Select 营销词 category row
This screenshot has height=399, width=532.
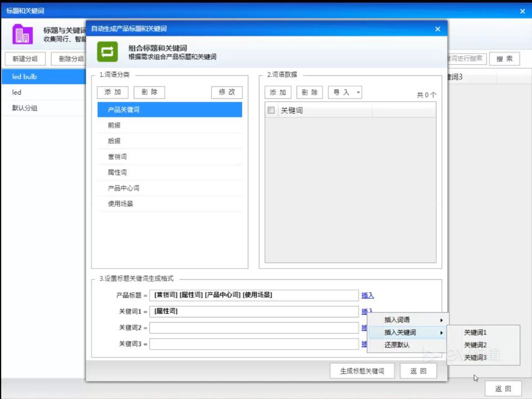(170, 157)
